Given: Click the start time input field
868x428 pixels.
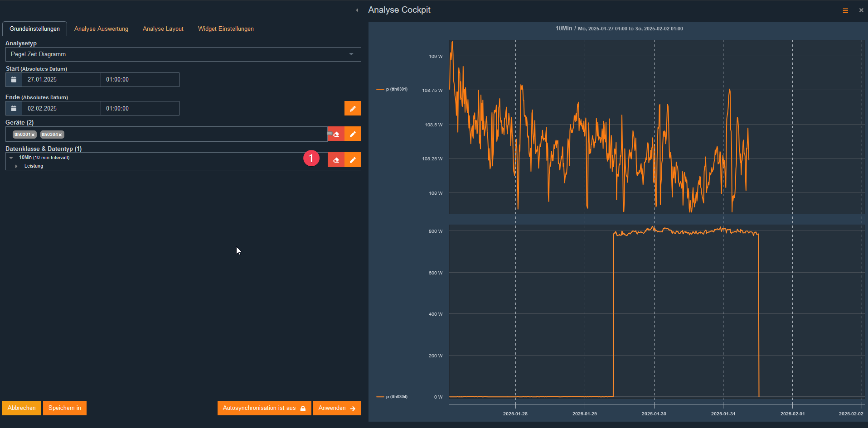Looking at the screenshot, I should [x=140, y=80].
